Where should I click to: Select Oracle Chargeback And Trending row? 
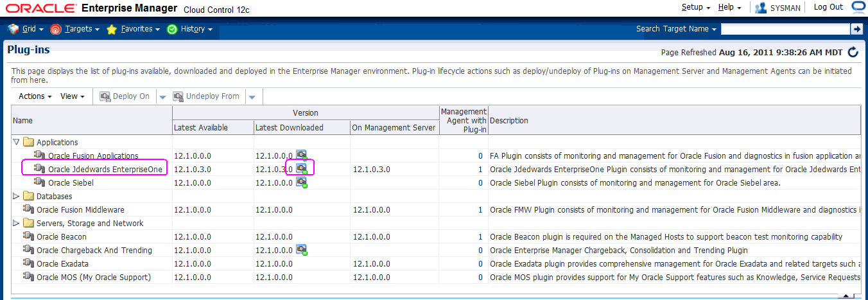pyautogui.click(x=436, y=250)
